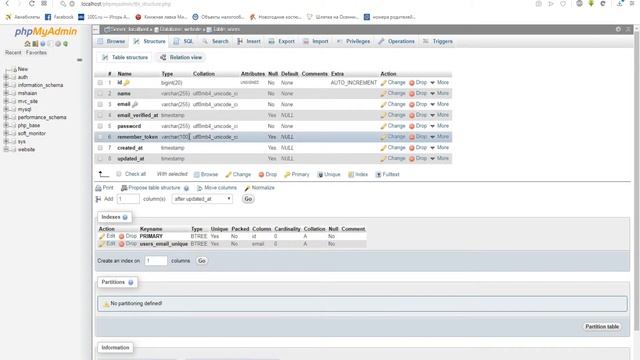
Task: Change the remember_token column
Action: point(393,137)
